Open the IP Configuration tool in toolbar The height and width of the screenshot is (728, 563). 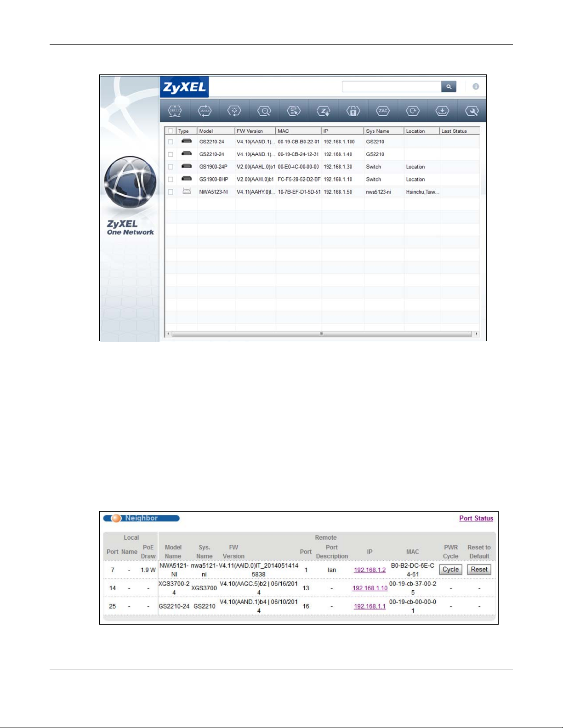175,111
